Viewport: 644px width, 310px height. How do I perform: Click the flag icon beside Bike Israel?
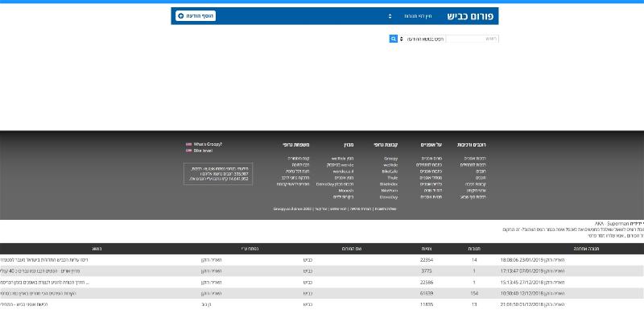(189, 151)
